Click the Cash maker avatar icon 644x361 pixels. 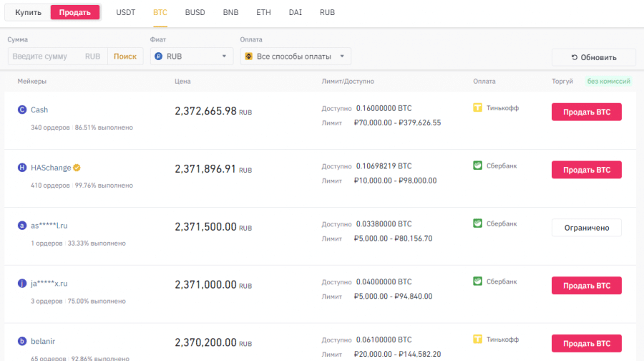click(x=22, y=110)
